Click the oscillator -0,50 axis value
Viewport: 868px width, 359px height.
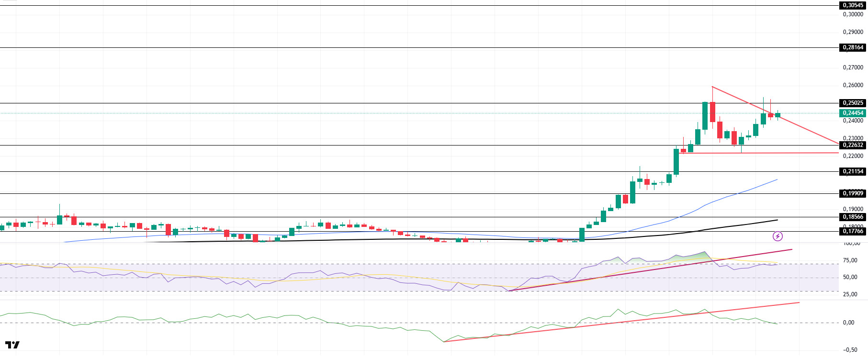[x=849, y=350]
